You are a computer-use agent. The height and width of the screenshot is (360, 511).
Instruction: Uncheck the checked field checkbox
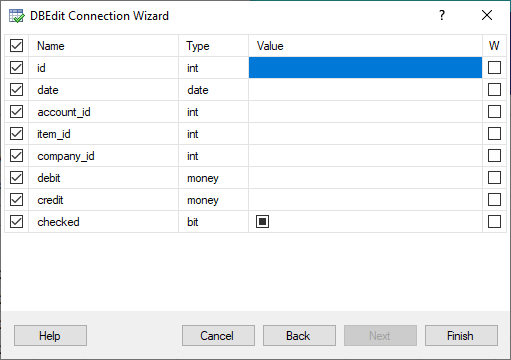click(x=16, y=222)
